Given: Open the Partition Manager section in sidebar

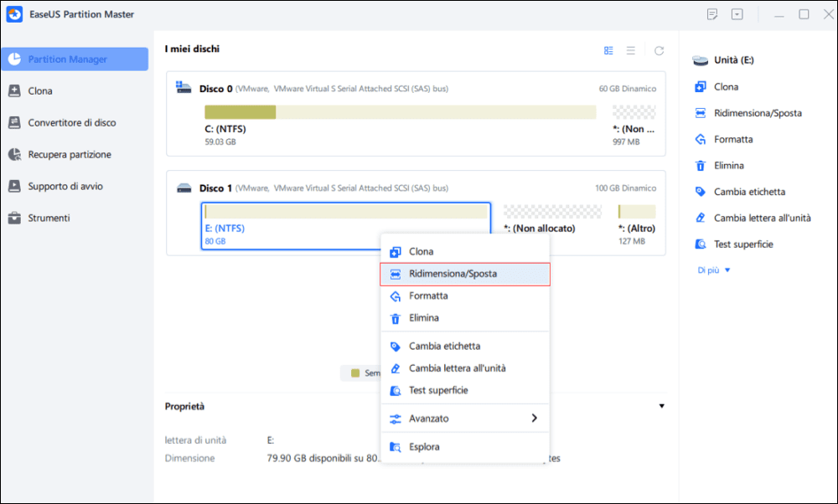Looking at the screenshot, I should coord(75,59).
